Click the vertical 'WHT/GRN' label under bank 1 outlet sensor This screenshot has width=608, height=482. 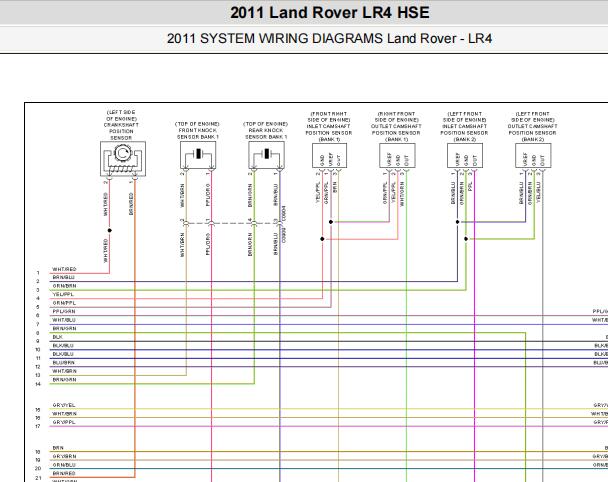coord(402,194)
